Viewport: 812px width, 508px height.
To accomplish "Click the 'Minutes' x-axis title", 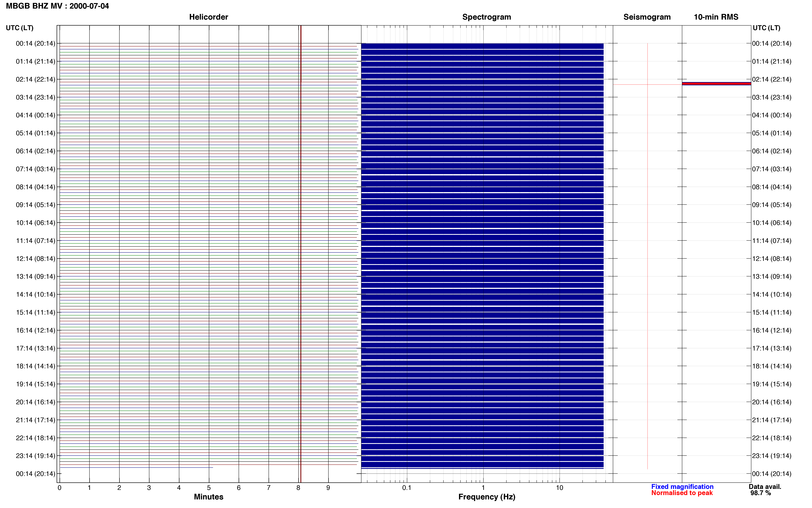I will (x=209, y=497).
